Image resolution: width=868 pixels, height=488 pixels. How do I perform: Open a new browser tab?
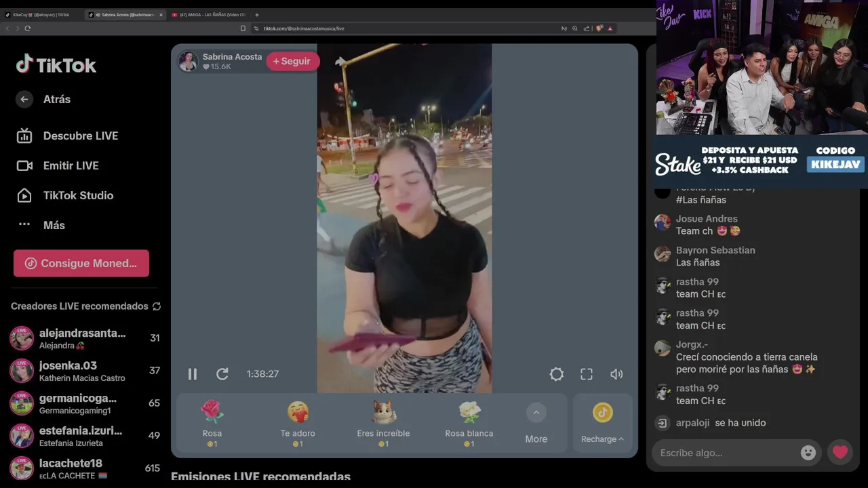click(x=256, y=15)
